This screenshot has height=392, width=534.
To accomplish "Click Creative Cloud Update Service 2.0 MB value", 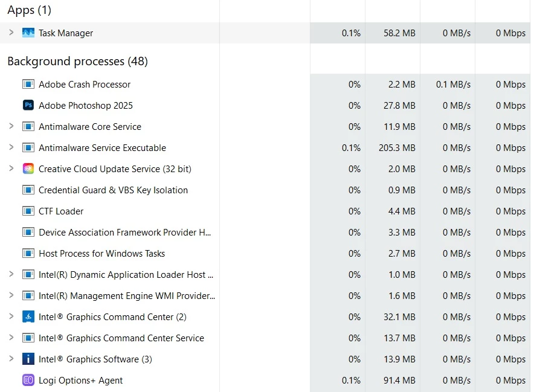I will pos(402,169).
